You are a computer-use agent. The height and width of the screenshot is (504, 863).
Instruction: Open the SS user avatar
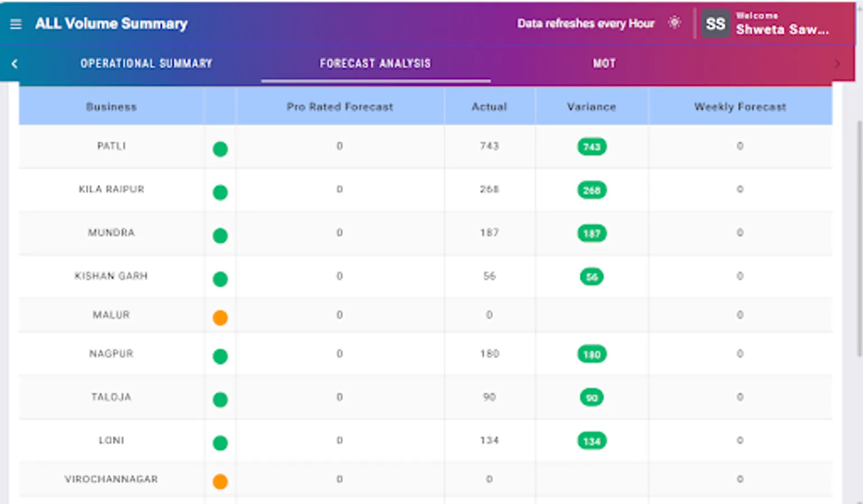(x=715, y=24)
